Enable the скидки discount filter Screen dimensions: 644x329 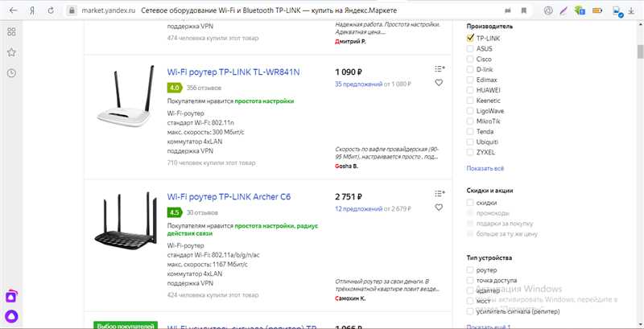point(470,203)
